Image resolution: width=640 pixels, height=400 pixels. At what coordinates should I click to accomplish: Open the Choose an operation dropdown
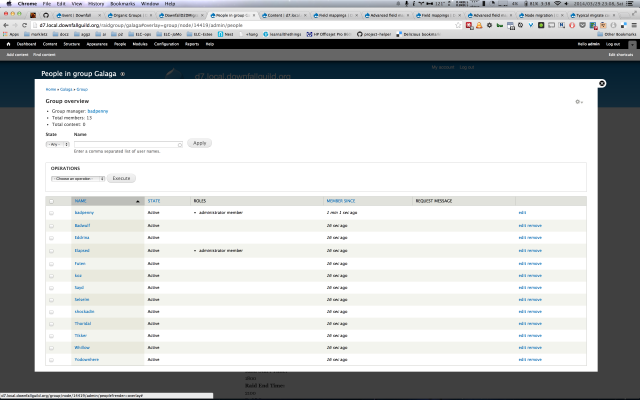[x=78, y=179]
